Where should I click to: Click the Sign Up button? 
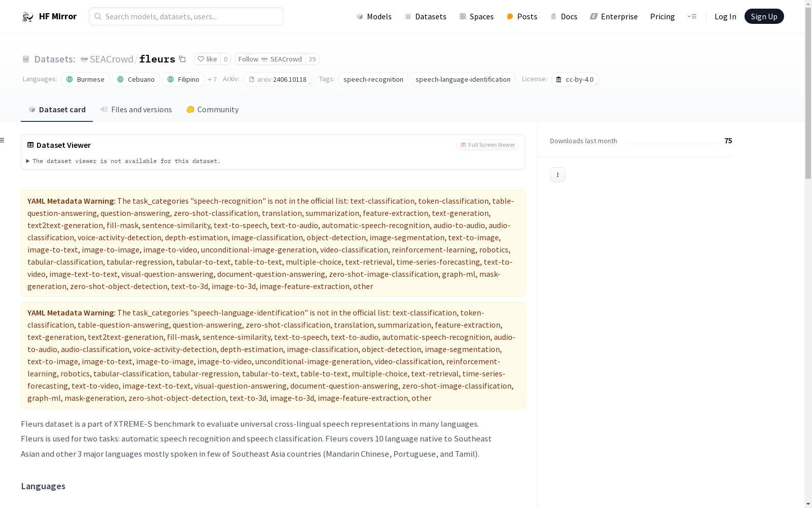coord(764,16)
